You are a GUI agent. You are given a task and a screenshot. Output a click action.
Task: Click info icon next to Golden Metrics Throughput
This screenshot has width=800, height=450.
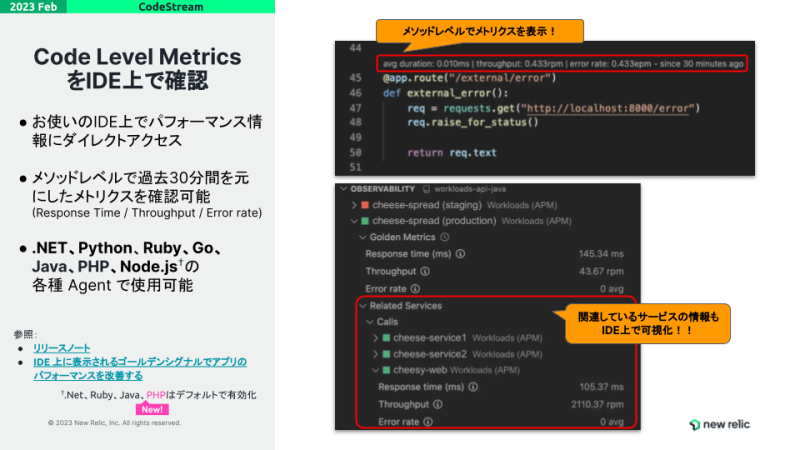point(425,271)
